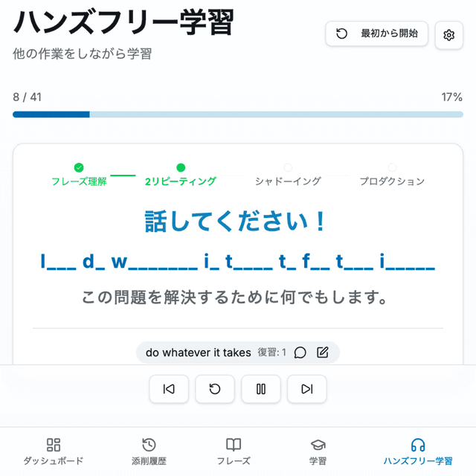This screenshot has width=476, height=476.
Task: Click the 最初から開始 restart button
Action: [x=376, y=33]
